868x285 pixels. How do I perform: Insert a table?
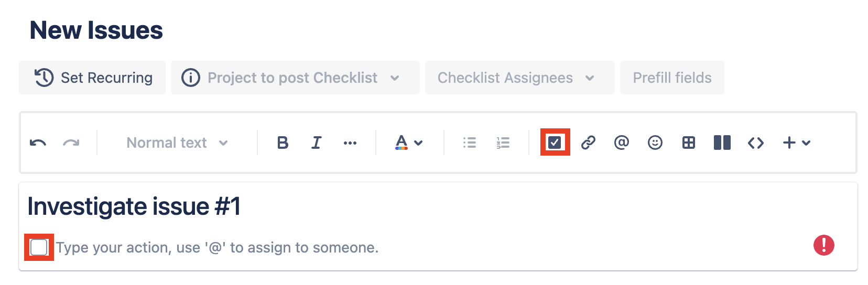[688, 142]
